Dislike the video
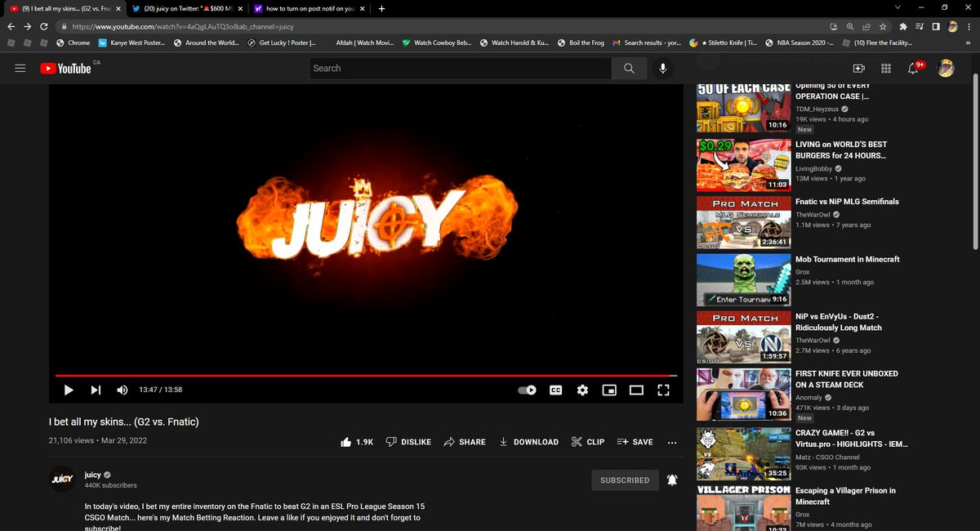Viewport: 980px width, 531px height. pyautogui.click(x=408, y=442)
